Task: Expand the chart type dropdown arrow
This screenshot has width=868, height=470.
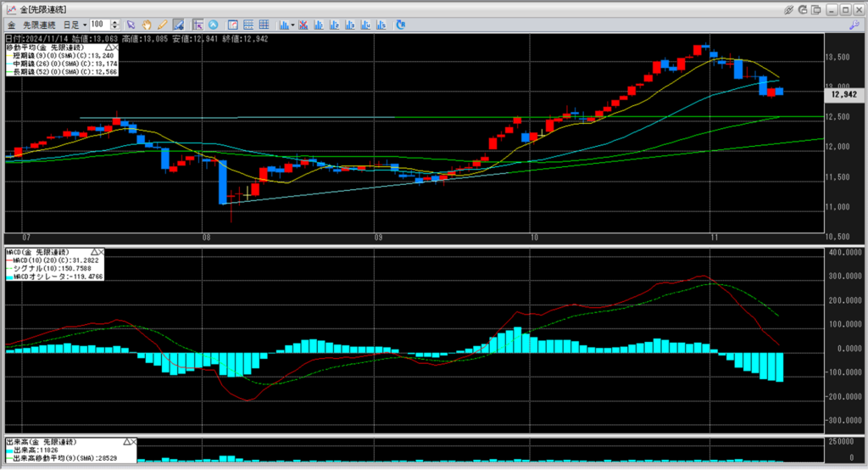Action: (x=292, y=25)
